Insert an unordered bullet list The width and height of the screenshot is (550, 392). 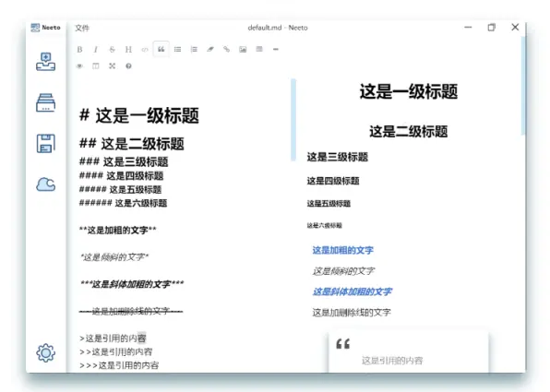(x=177, y=50)
